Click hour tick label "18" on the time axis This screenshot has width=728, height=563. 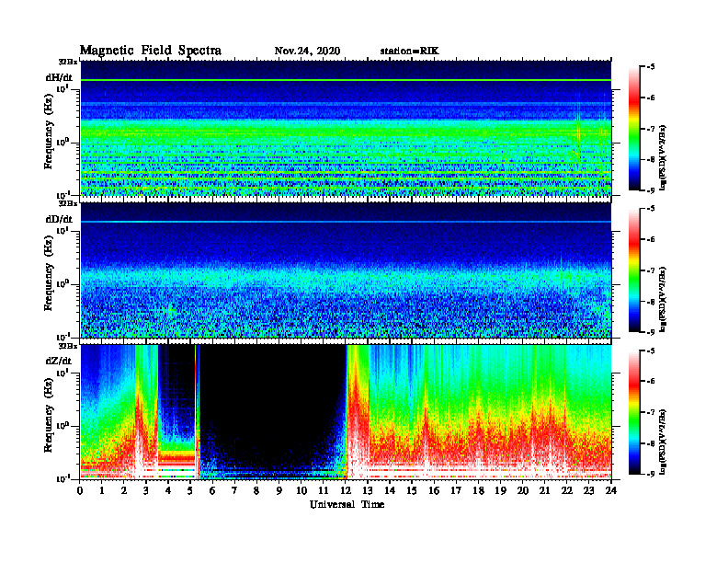[478, 490]
